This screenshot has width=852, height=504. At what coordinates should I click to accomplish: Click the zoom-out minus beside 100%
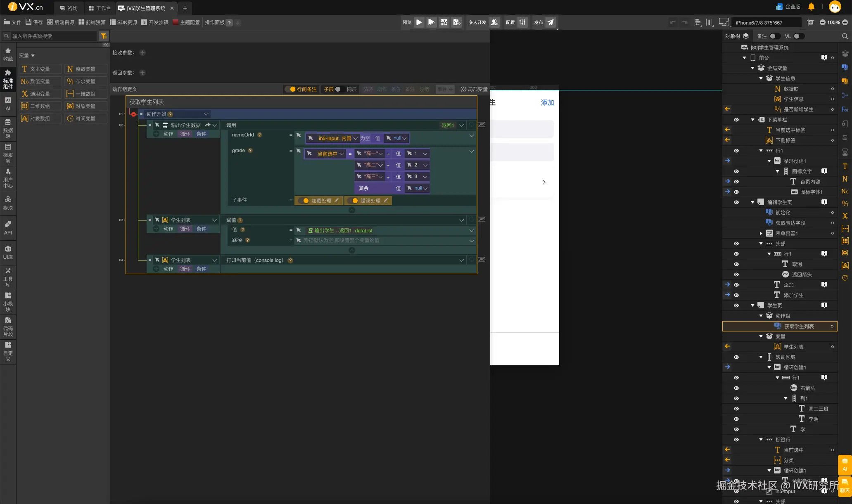[822, 23]
